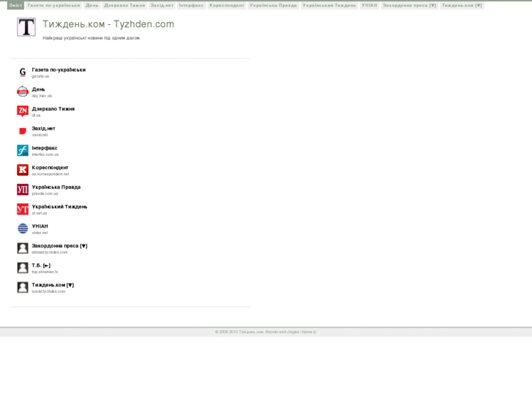The width and height of the screenshot is (532, 399).
Task: Click the Tyzhden.com T logo
Action: [x=26, y=27]
